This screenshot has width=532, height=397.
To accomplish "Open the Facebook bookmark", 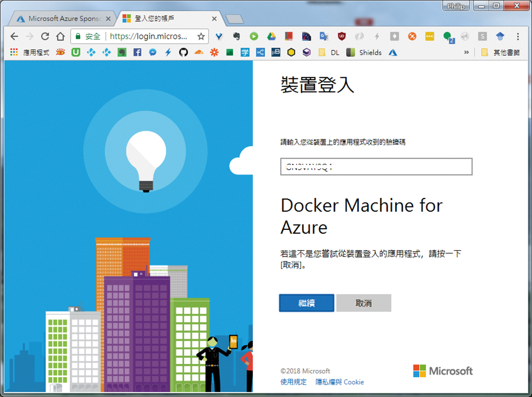I will [137, 52].
